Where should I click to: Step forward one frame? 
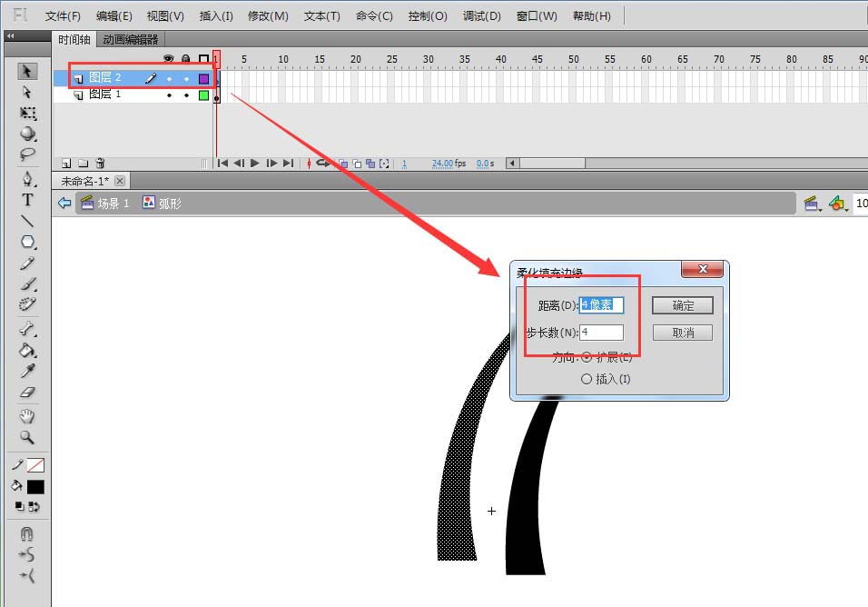271,163
